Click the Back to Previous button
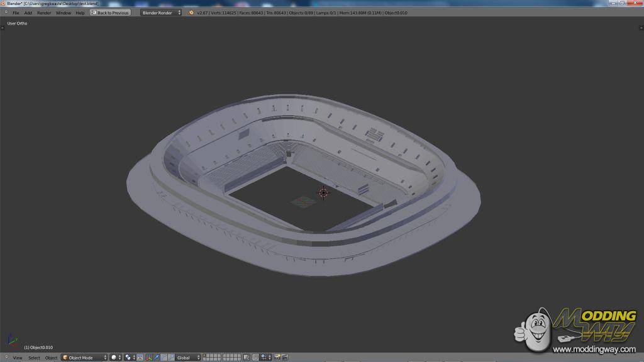Viewport: 644px width, 362px height. tap(111, 13)
